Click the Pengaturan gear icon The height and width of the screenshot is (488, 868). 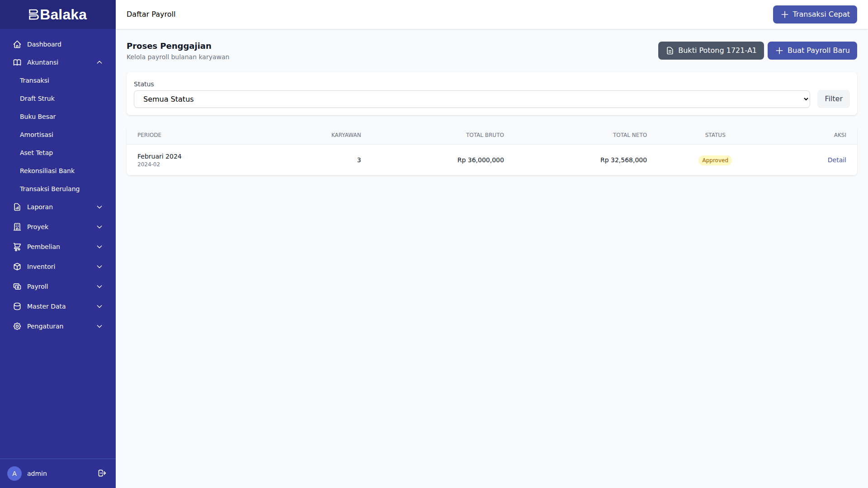click(17, 326)
